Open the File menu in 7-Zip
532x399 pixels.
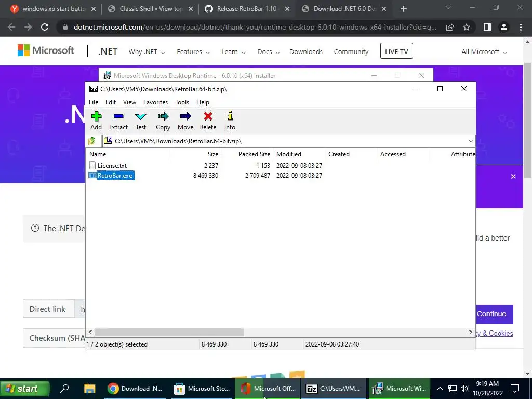point(94,102)
